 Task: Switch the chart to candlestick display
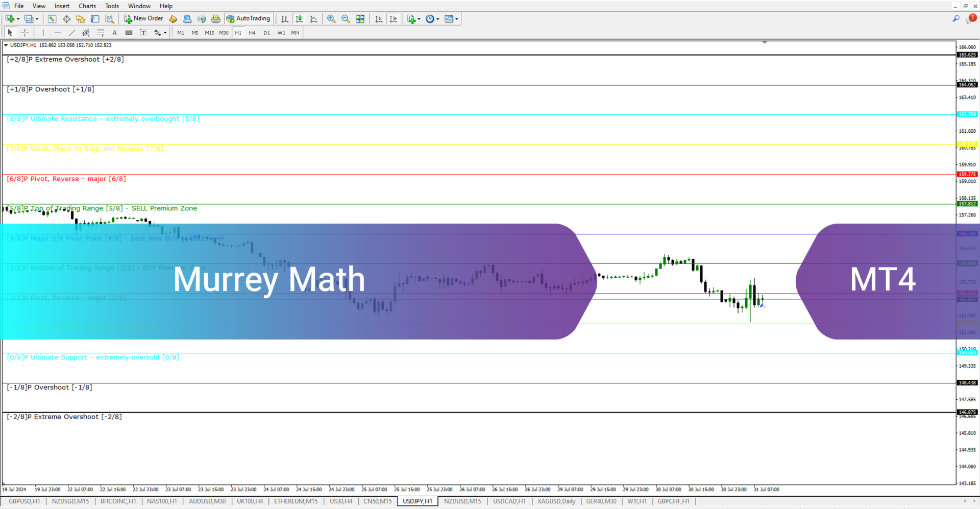pyautogui.click(x=299, y=19)
